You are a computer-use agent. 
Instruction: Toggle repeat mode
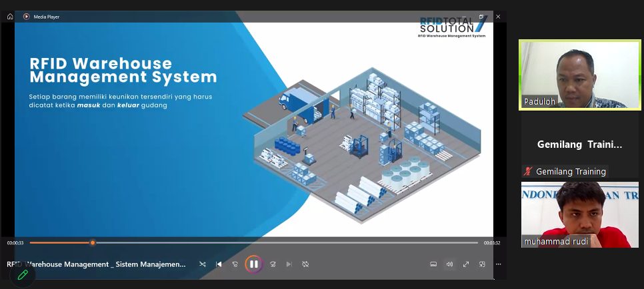305,264
